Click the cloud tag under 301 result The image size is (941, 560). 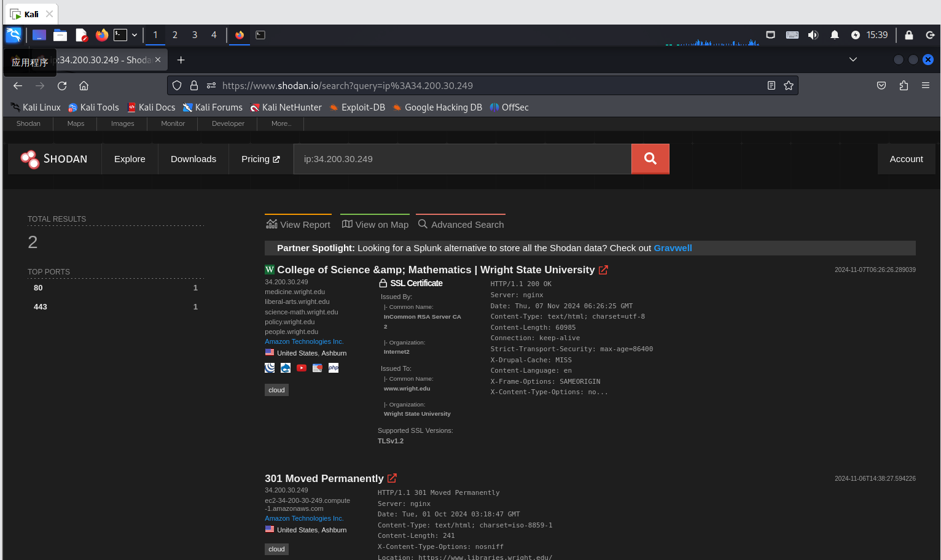tap(276, 549)
